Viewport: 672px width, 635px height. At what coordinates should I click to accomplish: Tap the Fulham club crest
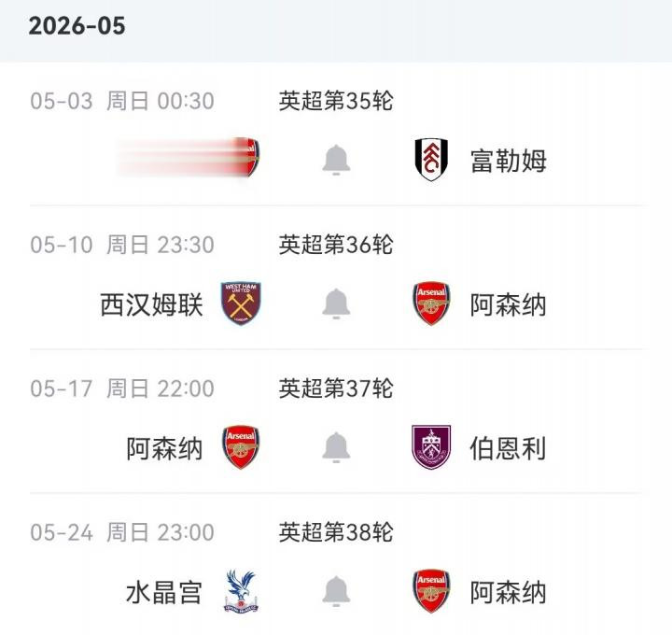coord(430,161)
